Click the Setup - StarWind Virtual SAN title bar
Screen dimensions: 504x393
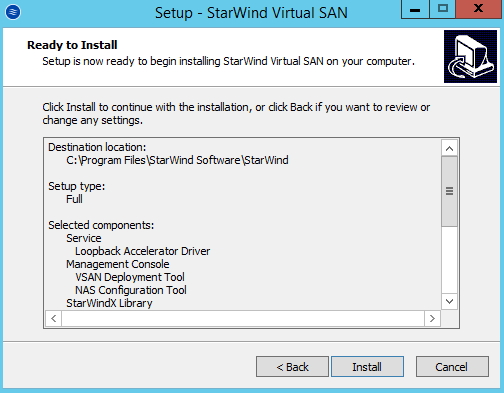(251, 13)
